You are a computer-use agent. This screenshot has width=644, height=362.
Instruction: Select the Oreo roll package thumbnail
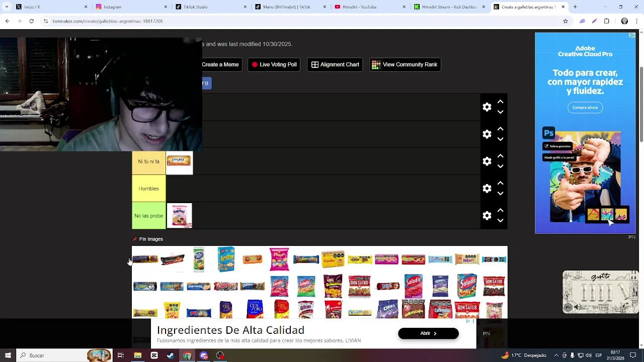pyautogui.click(x=253, y=286)
